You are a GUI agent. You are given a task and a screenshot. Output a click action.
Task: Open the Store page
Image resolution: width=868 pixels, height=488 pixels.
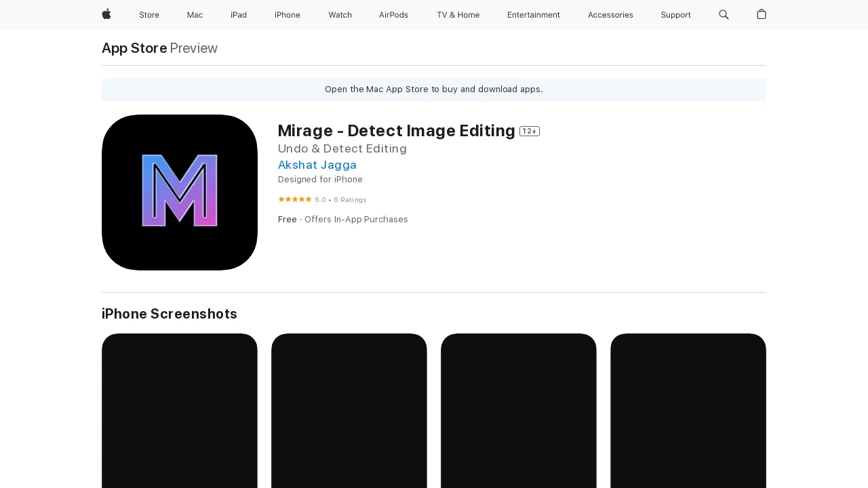(149, 15)
